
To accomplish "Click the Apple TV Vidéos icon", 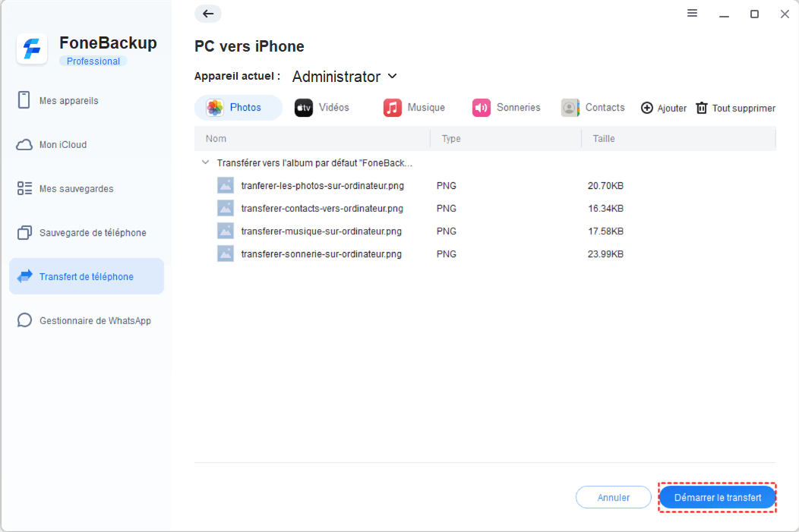I will [304, 108].
